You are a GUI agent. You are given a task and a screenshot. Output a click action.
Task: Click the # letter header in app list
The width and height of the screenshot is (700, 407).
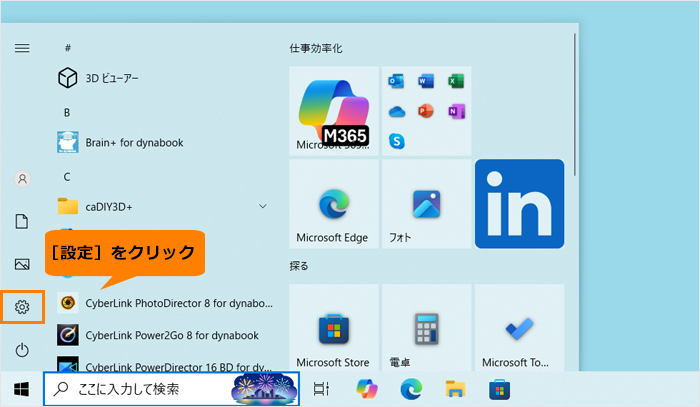(x=68, y=48)
